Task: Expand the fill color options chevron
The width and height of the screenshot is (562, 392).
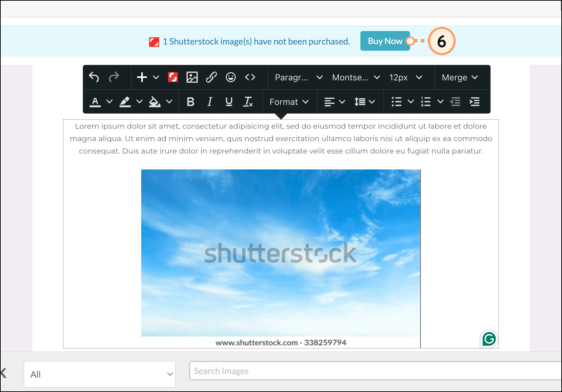Action: [x=169, y=101]
